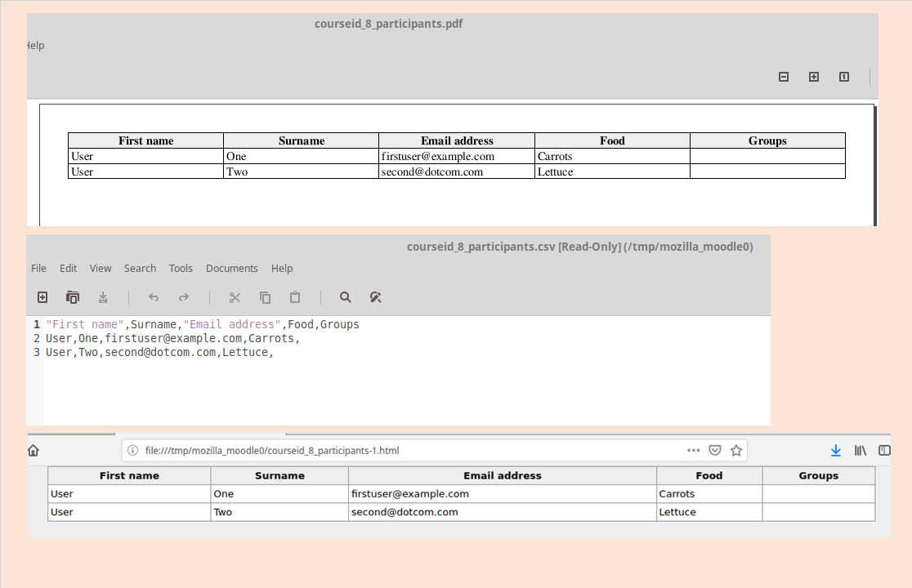Screen dimensions: 912x588
Task: Open Search menu in text editor
Action: (141, 269)
